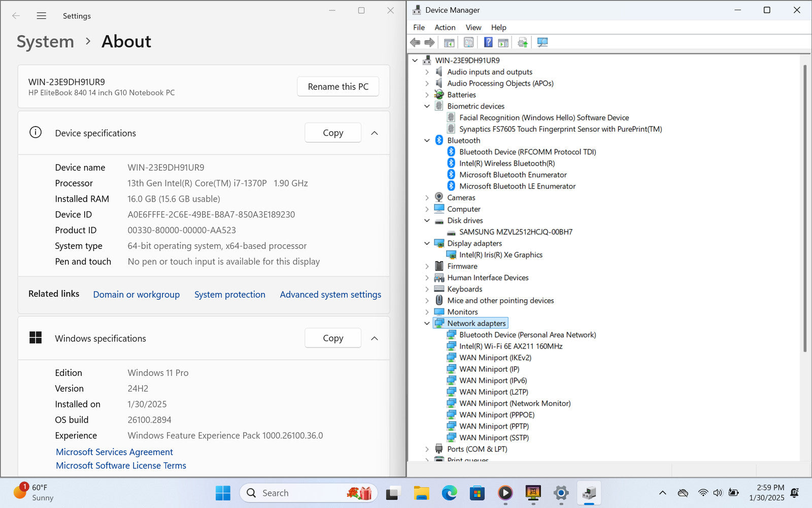Click the Update device driver toolbar icon
The height and width of the screenshot is (508, 812).
pyautogui.click(x=523, y=43)
